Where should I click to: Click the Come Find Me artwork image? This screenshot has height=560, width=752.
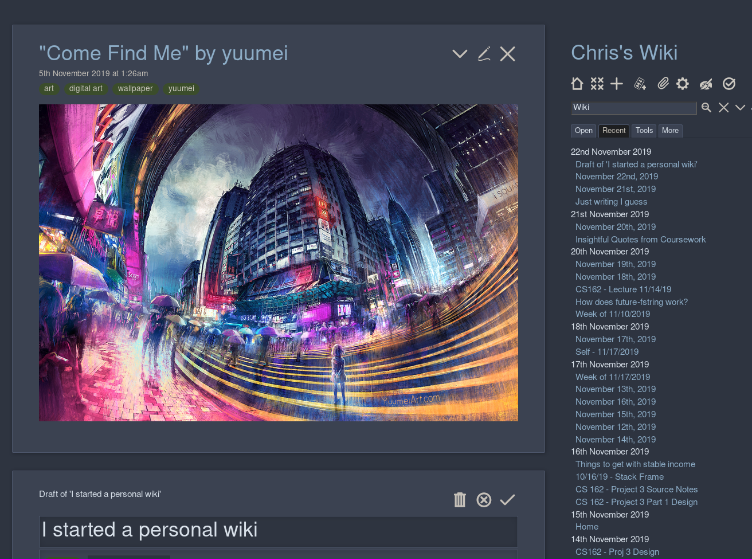click(x=279, y=263)
